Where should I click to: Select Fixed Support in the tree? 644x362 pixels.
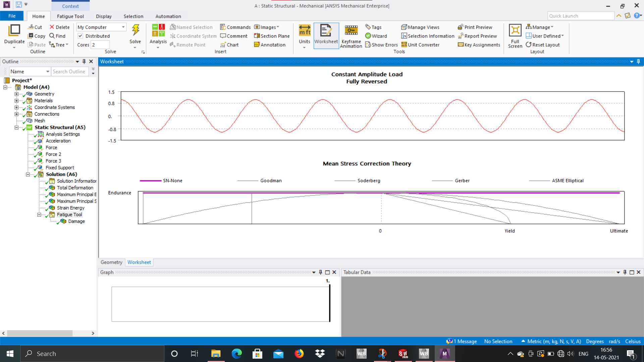pyautogui.click(x=60, y=168)
